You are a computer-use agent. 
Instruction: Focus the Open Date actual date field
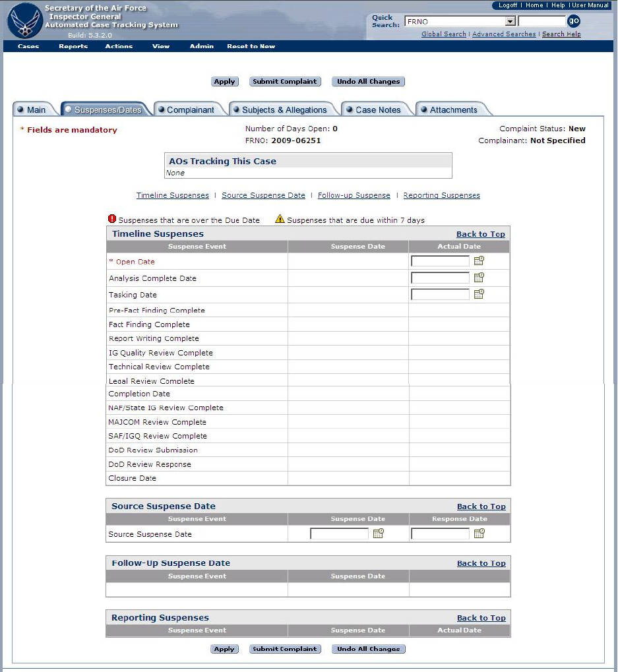pos(440,261)
